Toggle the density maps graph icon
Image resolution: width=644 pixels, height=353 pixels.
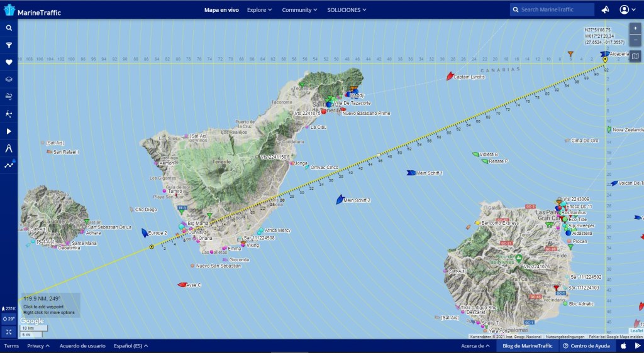pos(9,165)
